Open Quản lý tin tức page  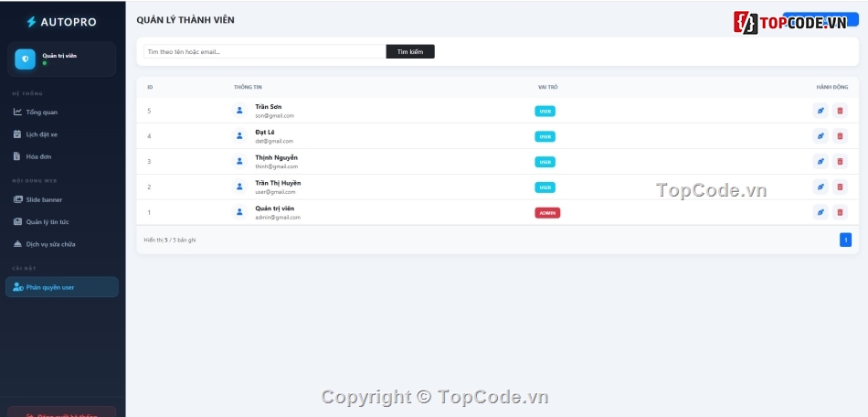pos(61,221)
